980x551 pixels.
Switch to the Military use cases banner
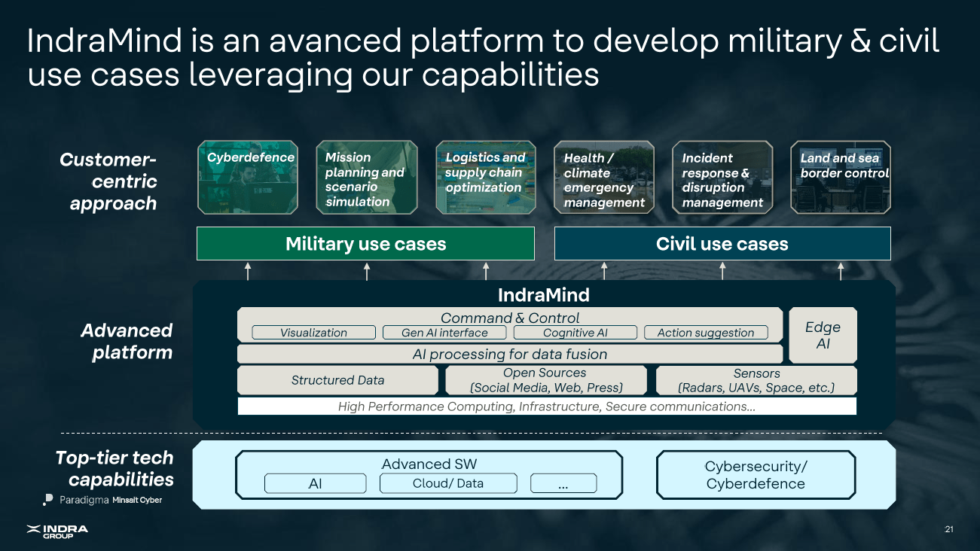point(365,243)
